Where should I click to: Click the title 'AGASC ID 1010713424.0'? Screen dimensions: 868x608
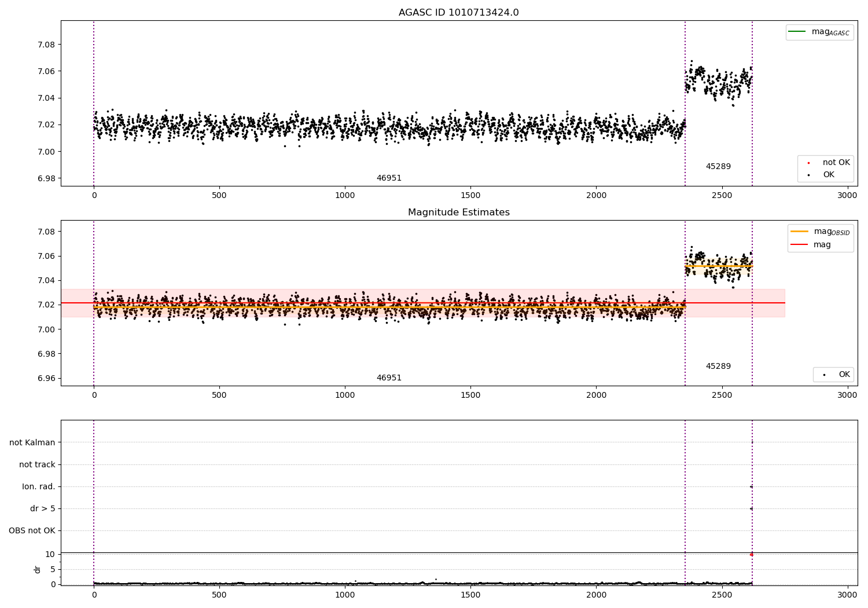[x=458, y=13]
